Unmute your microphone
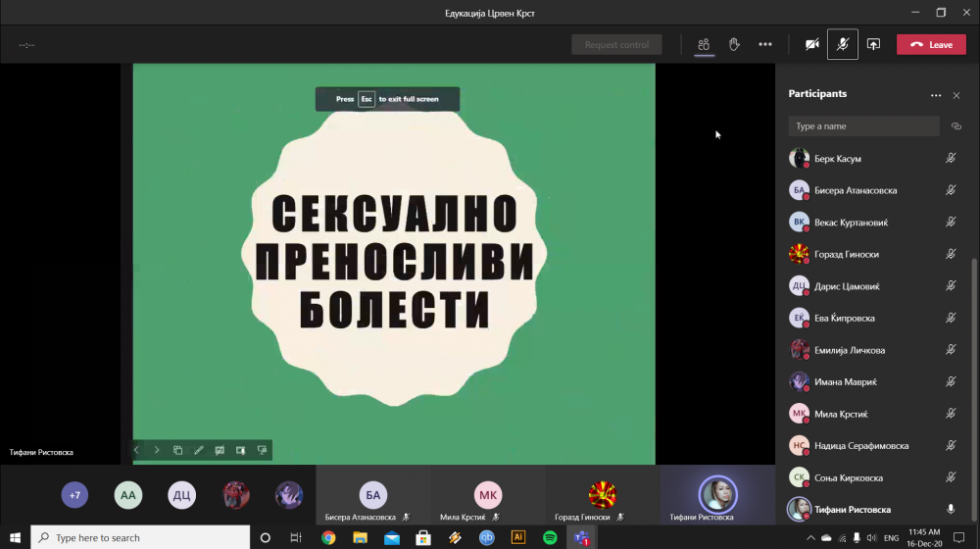Viewport: 980px width, 549px height. click(x=843, y=44)
